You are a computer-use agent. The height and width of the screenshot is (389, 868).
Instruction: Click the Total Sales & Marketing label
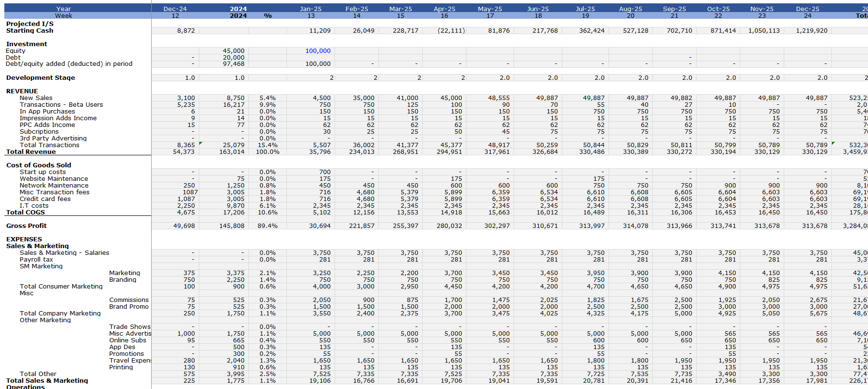coord(47,380)
